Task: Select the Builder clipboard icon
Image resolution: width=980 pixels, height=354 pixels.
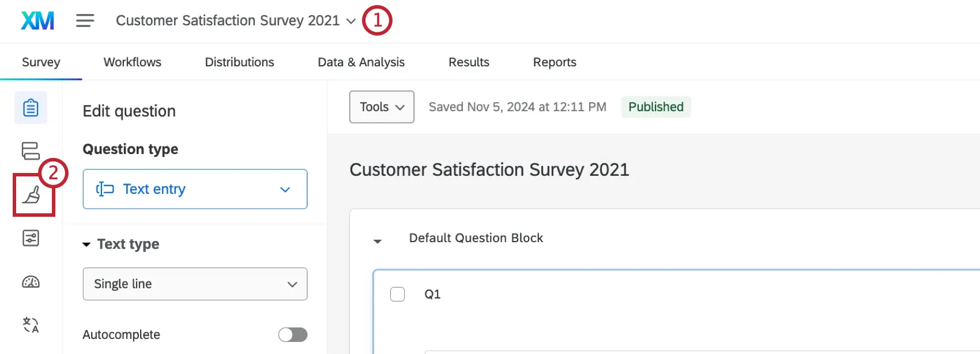Action: click(x=31, y=108)
